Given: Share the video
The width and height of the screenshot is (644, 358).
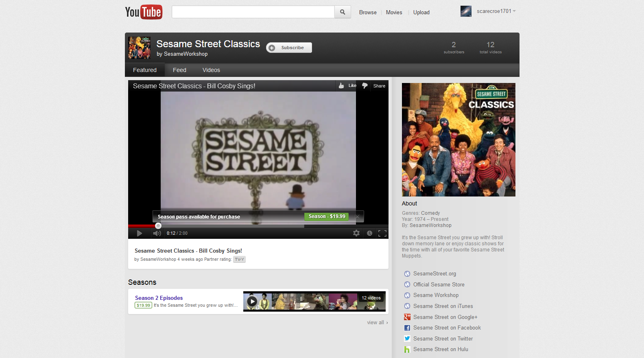Looking at the screenshot, I should (x=379, y=86).
